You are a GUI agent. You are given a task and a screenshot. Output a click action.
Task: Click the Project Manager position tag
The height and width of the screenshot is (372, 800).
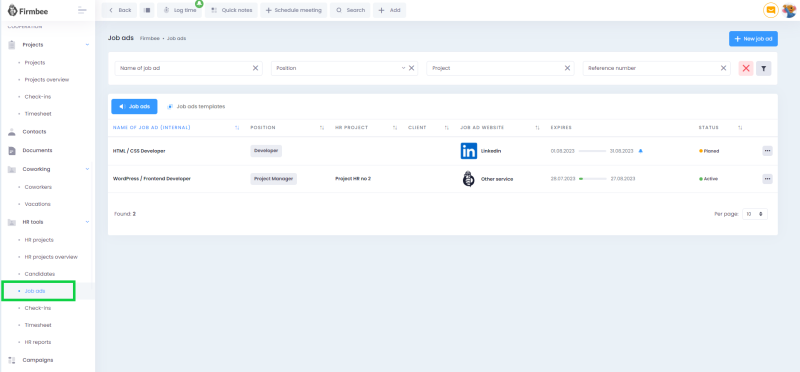[273, 179]
